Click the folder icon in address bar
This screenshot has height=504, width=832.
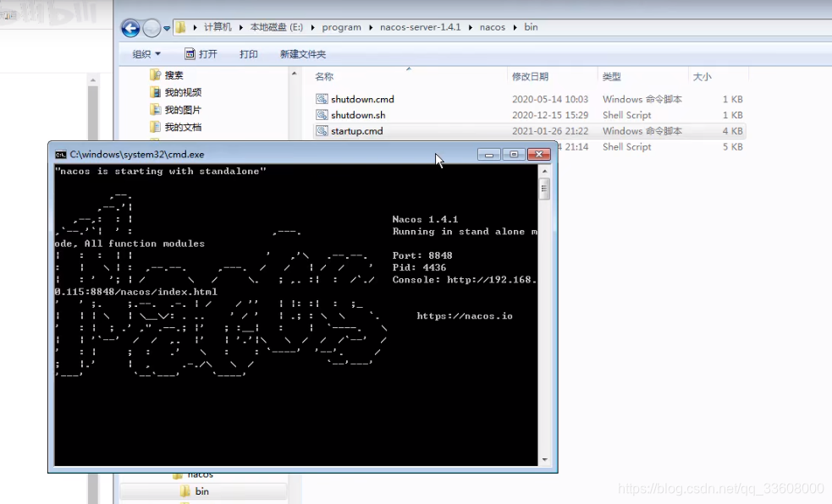(180, 27)
